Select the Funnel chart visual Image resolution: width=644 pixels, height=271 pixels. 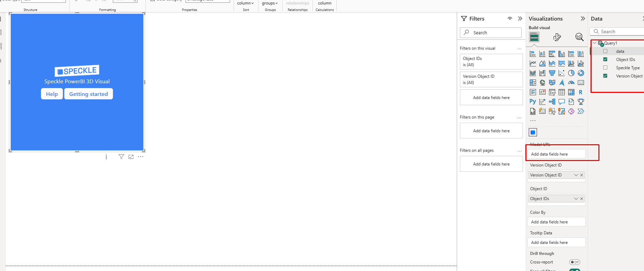click(x=552, y=73)
